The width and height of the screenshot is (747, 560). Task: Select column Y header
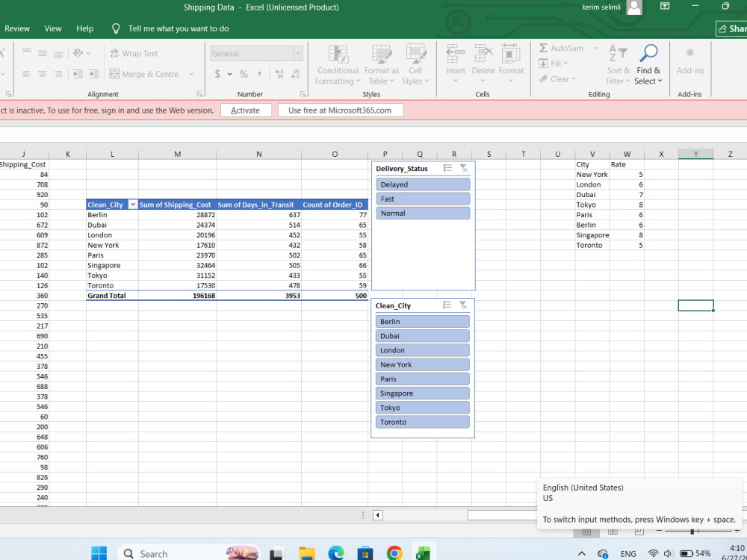coord(696,154)
